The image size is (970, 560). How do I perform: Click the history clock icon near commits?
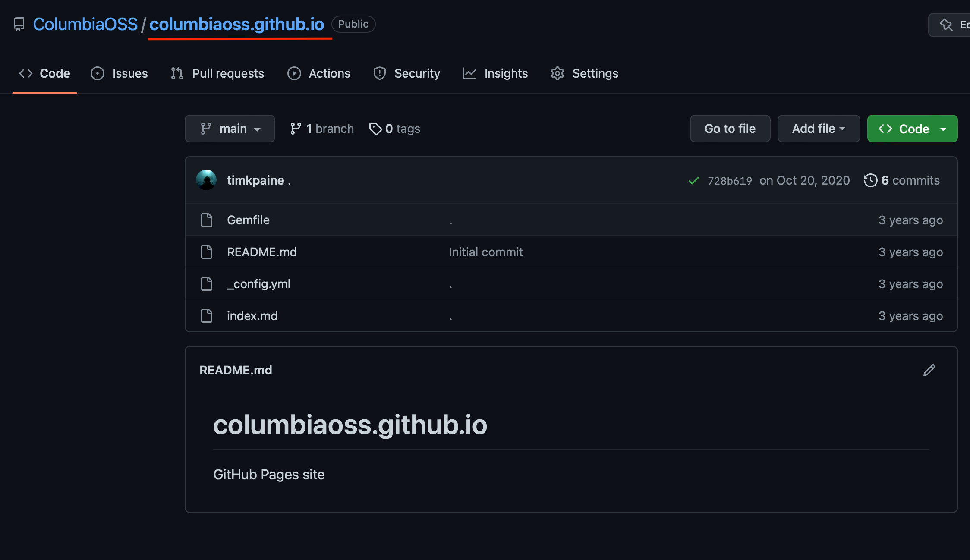(870, 180)
